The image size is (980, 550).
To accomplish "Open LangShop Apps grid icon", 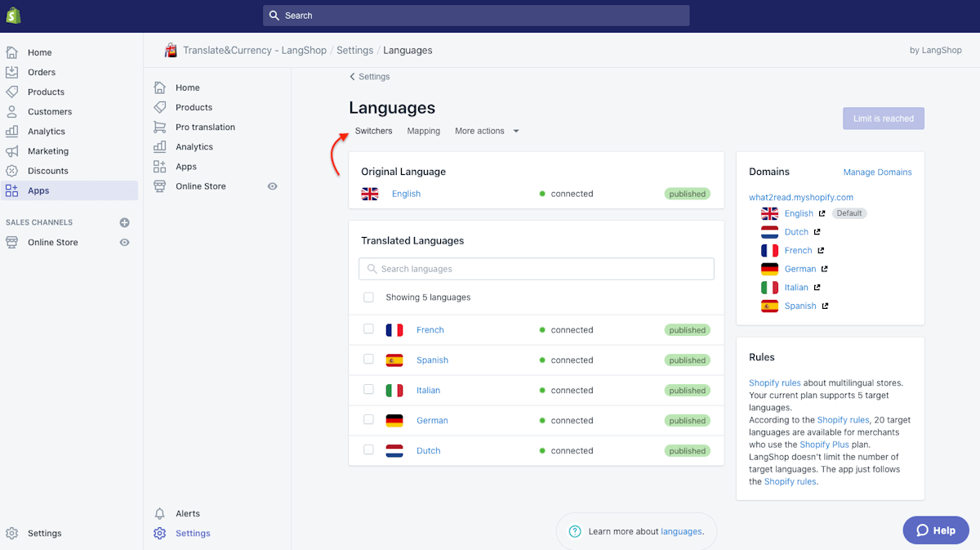I will pos(159,166).
